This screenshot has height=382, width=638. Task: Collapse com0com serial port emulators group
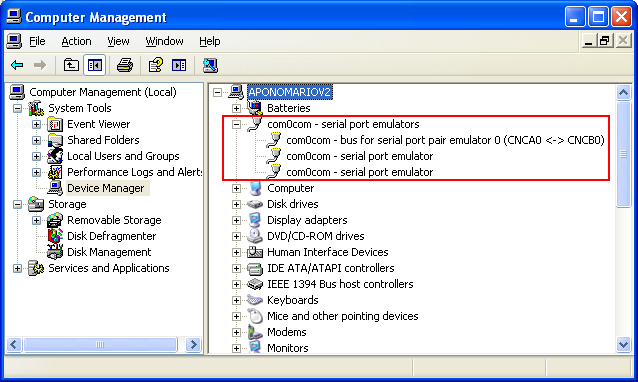click(236, 124)
